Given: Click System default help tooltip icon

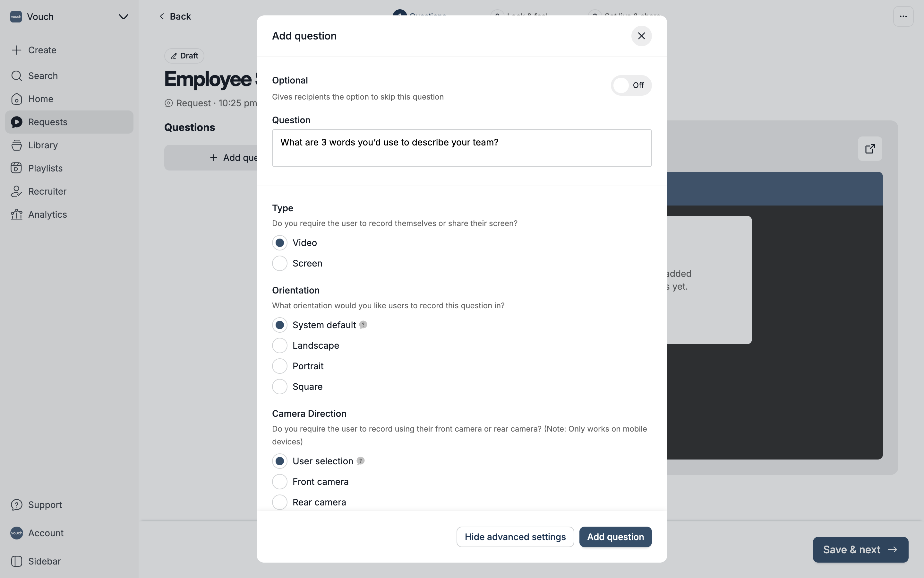Looking at the screenshot, I should (x=363, y=325).
